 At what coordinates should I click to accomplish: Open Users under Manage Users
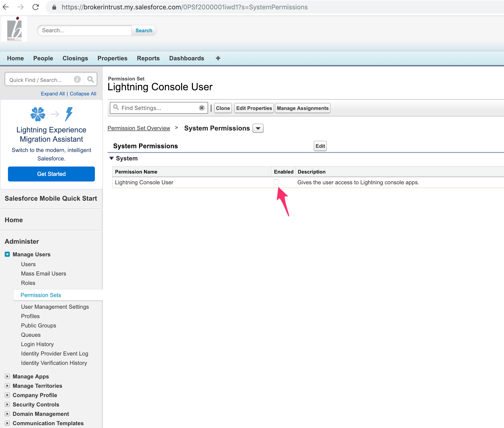[28, 264]
